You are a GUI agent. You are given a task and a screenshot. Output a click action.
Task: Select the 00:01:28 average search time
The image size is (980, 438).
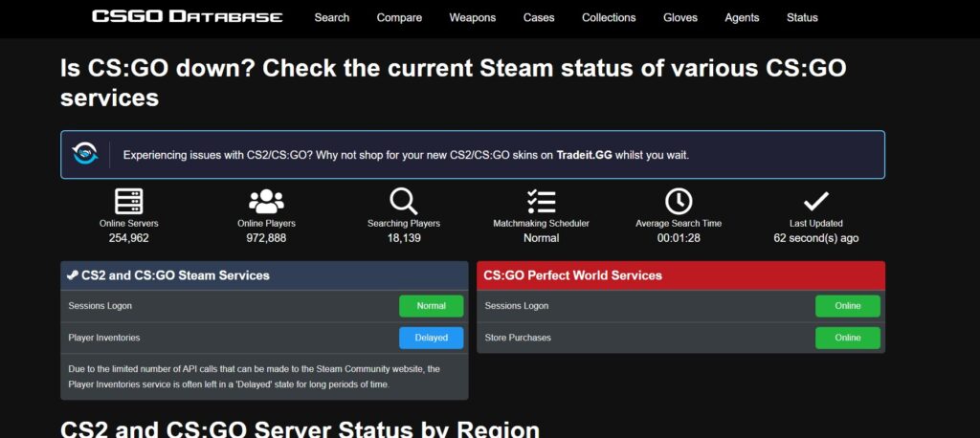pos(679,238)
